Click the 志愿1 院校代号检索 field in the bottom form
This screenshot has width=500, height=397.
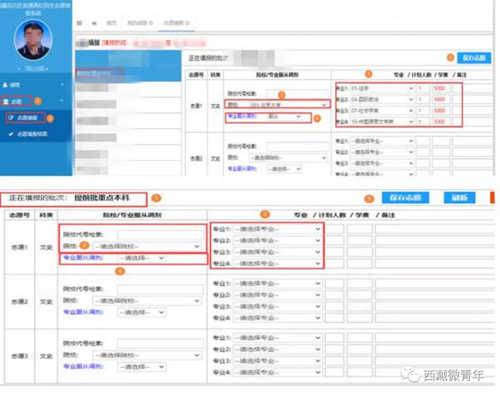pyautogui.click(x=160, y=234)
